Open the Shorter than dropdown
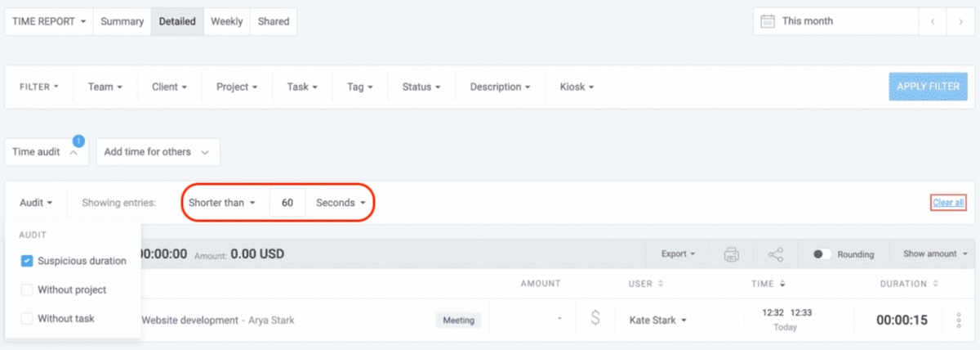This screenshot has width=980, height=350. pos(222,202)
